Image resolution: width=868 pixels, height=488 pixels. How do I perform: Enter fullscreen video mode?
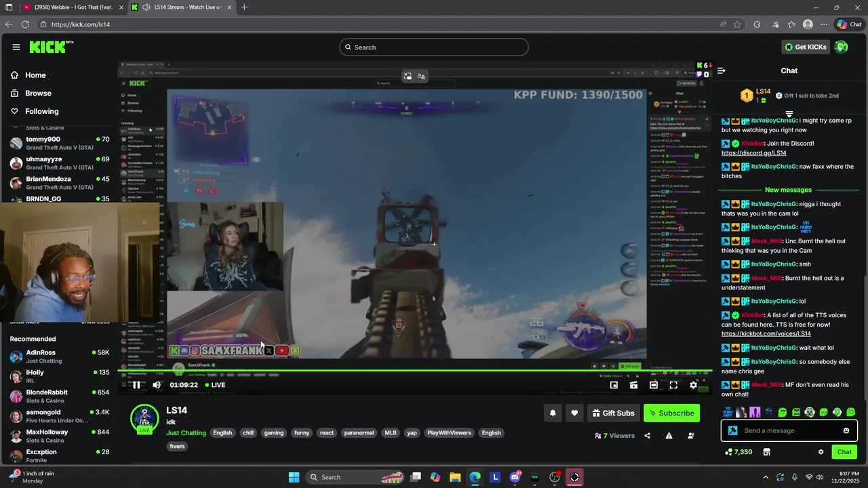coord(673,385)
